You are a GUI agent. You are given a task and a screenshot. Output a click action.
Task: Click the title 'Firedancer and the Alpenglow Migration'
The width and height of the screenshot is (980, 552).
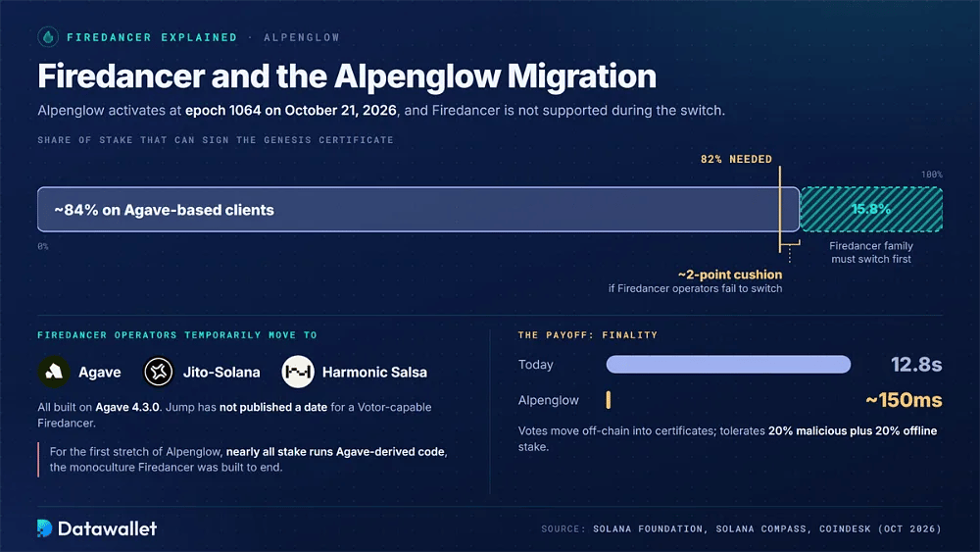coord(347,76)
